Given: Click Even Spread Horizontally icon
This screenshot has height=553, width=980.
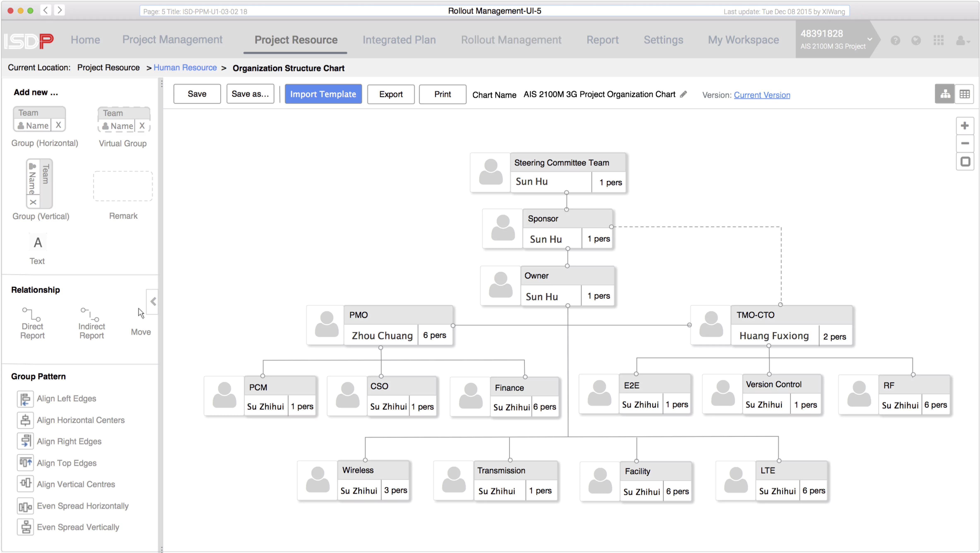Looking at the screenshot, I should tap(25, 506).
